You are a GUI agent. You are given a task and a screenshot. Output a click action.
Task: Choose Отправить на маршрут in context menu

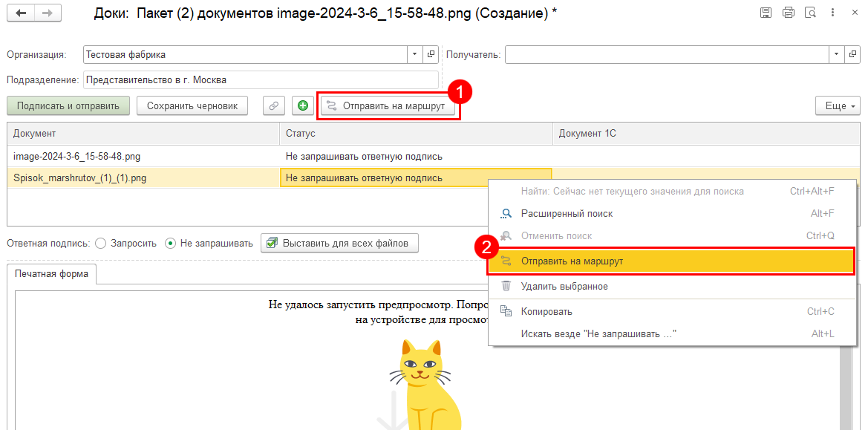(572, 261)
